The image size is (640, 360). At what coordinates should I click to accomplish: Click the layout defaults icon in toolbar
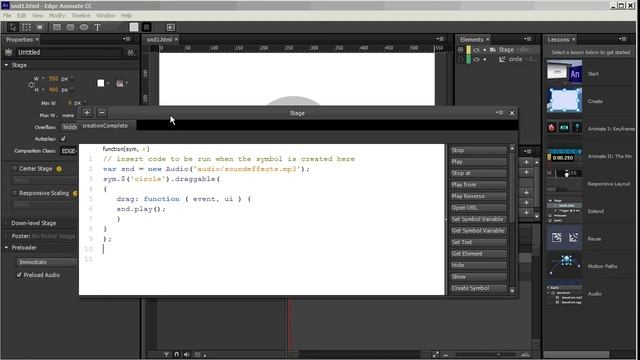171,27
